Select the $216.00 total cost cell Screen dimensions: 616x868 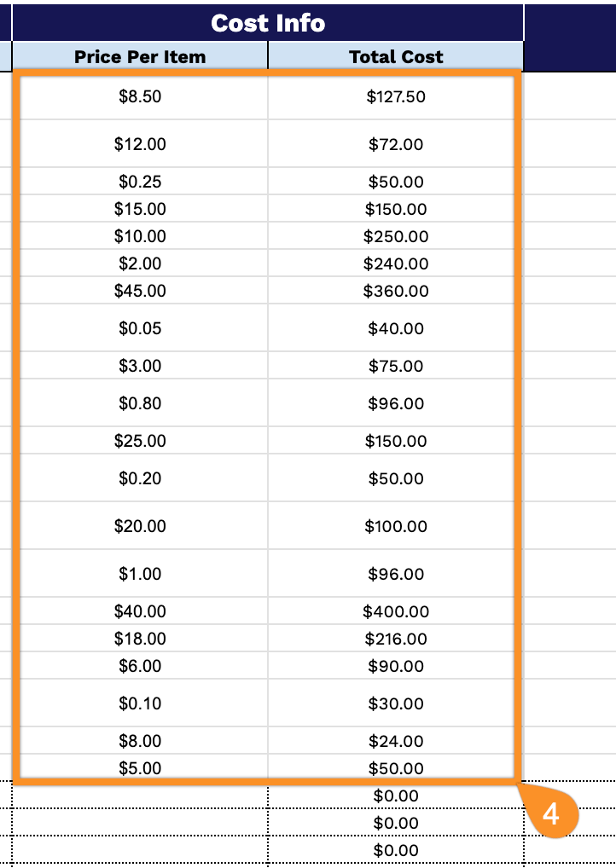tap(396, 639)
